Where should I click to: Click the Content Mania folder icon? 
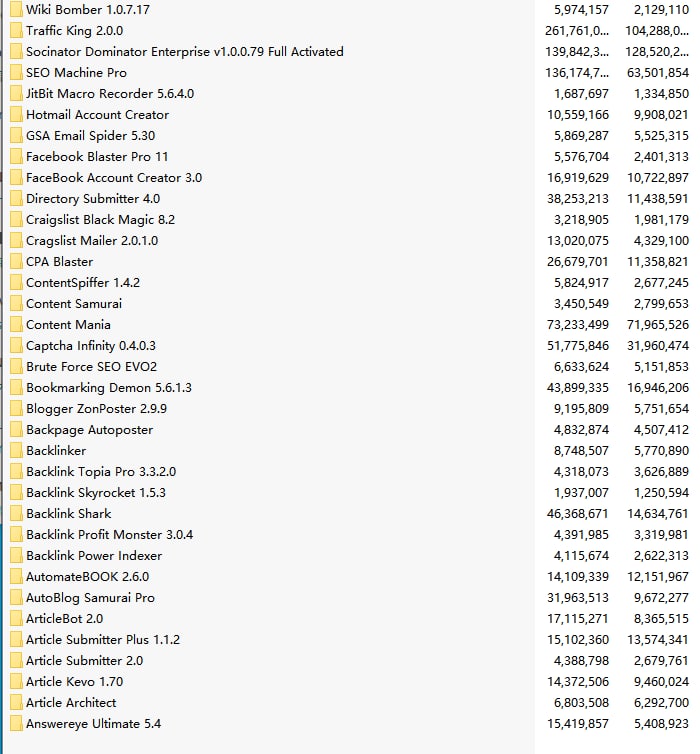[x=16, y=324]
